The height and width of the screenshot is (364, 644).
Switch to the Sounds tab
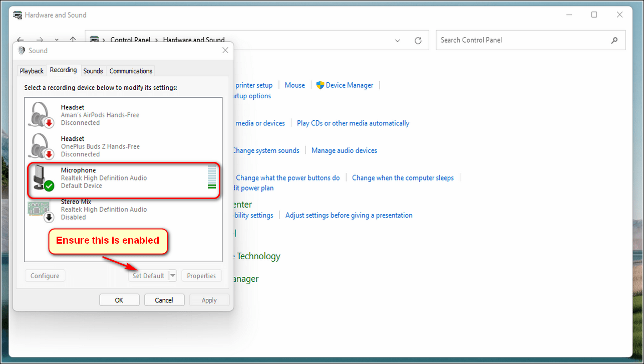(x=93, y=71)
